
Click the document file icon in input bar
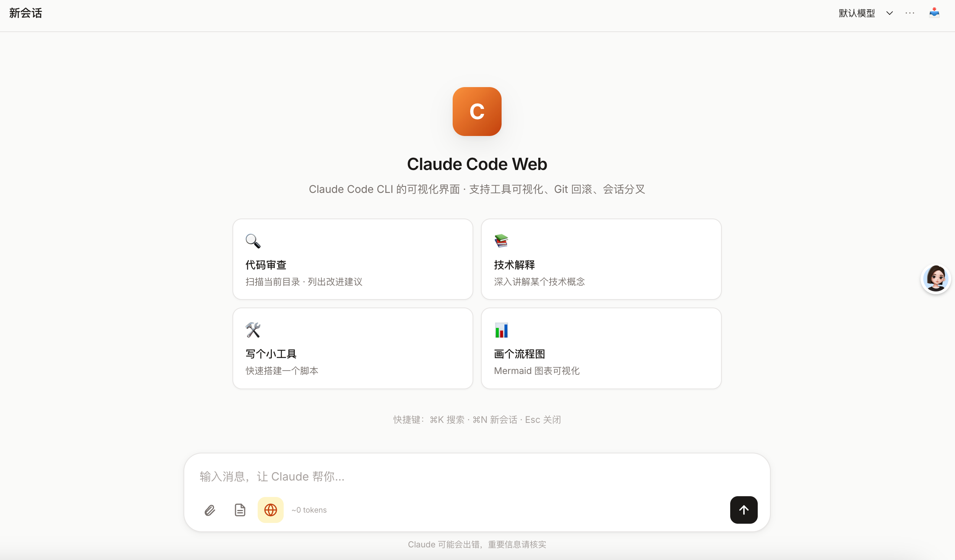pos(240,510)
